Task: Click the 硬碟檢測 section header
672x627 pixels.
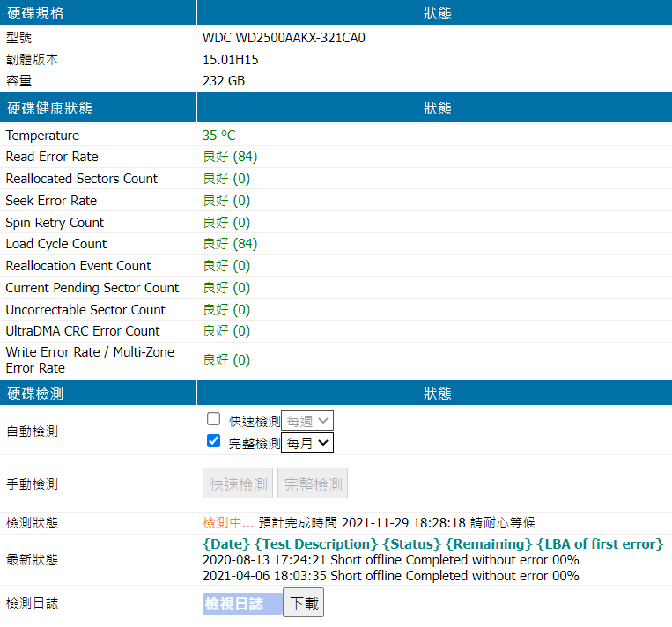Action: [35, 394]
